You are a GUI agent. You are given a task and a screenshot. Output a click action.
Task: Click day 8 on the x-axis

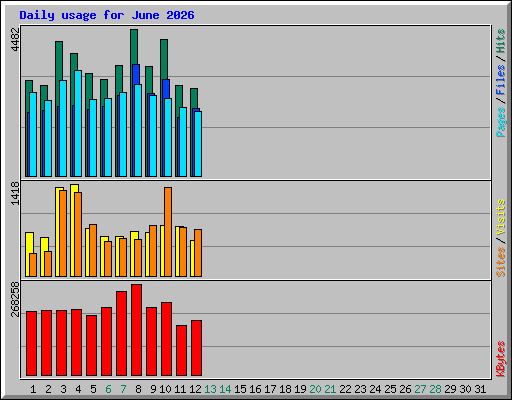[138, 389]
